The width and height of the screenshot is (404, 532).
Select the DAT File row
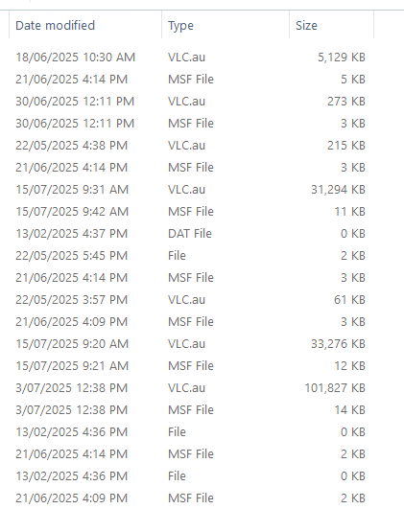point(190,234)
